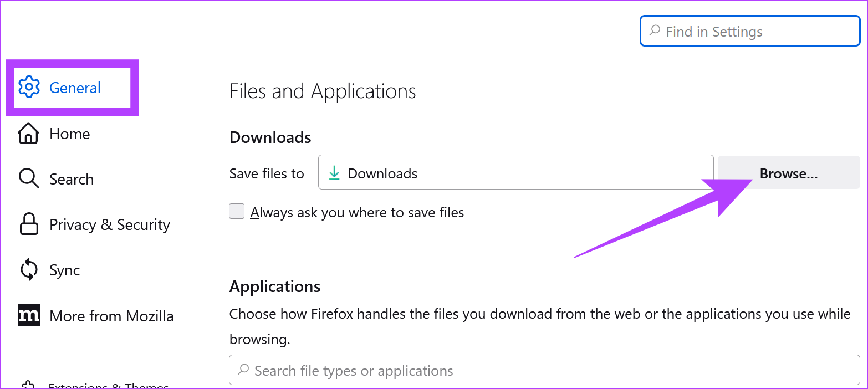This screenshot has width=868, height=389.
Task: Click the Search file types or applications box
Action: (543, 370)
